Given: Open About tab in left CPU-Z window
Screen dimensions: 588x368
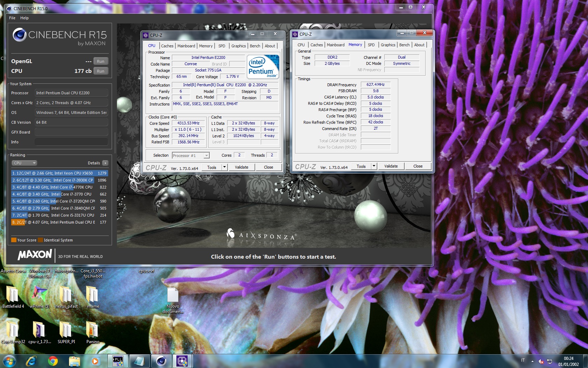Looking at the screenshot, I should [270, 46].
